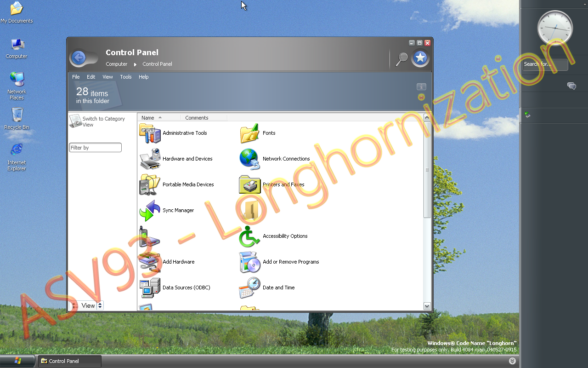Click the sidebar chat bubbles icon
The height and width of the screenshot is (368, 588).
point(571,86)
